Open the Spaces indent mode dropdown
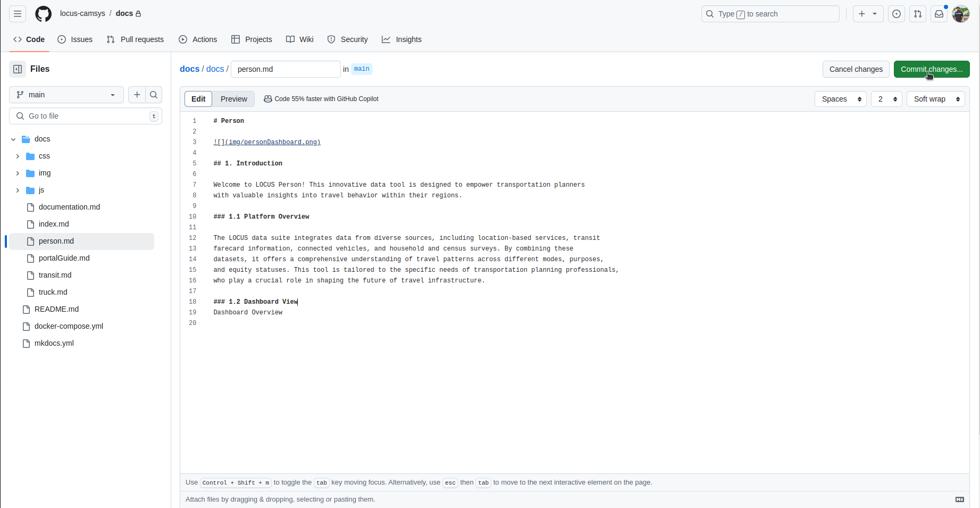Viewport: 980px width, 508px height. tap(840, 99)
